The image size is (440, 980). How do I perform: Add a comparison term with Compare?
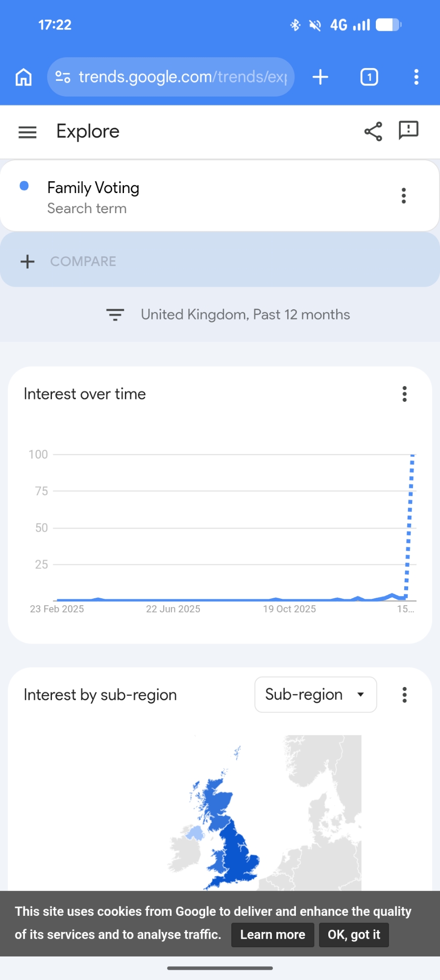coord(69,261)
